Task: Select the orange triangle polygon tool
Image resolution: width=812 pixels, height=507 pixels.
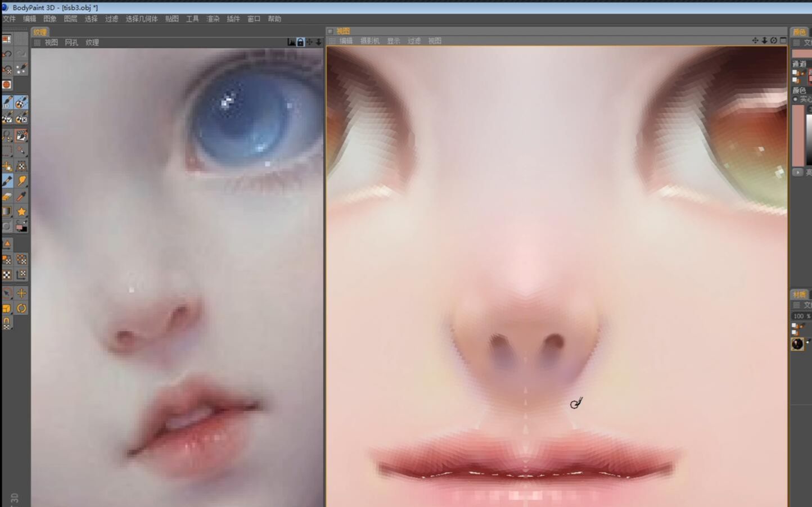Action: tap(7, 244)
